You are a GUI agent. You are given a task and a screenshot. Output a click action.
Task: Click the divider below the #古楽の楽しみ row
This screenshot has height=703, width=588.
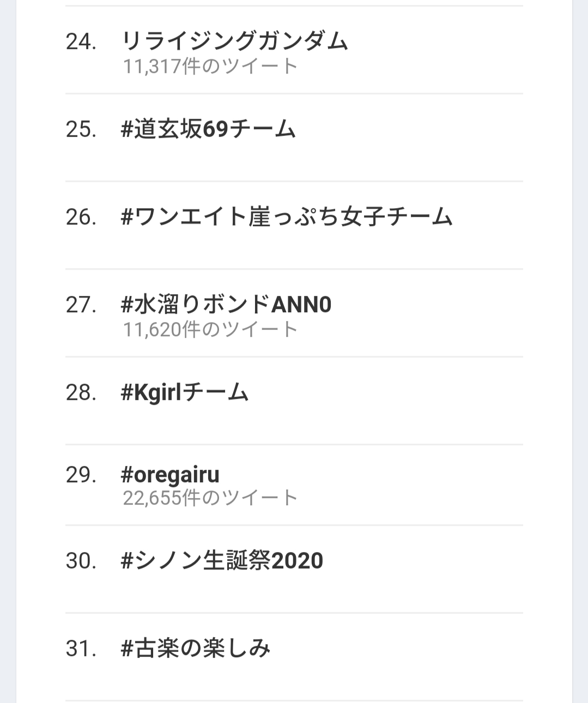coord(294,700)
